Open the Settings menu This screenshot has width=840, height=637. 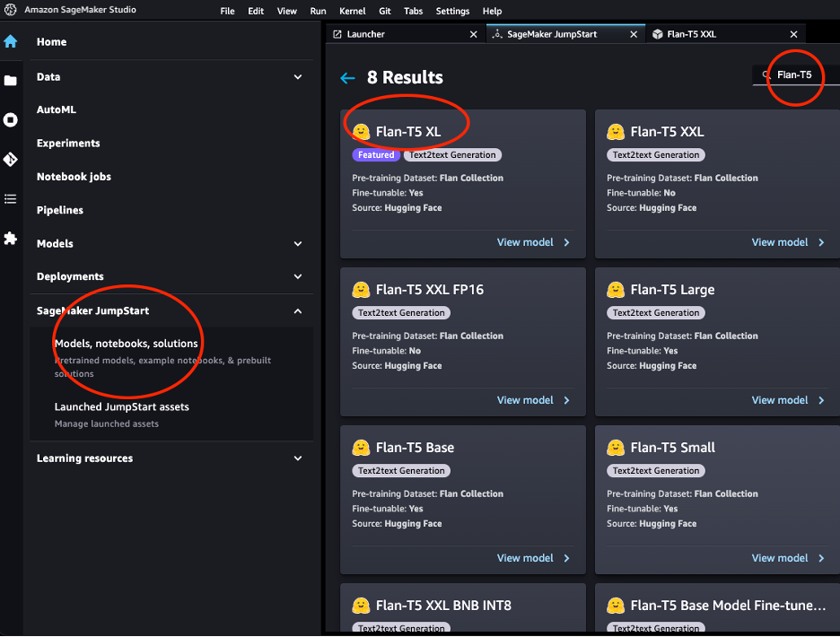tap(452, 11)
